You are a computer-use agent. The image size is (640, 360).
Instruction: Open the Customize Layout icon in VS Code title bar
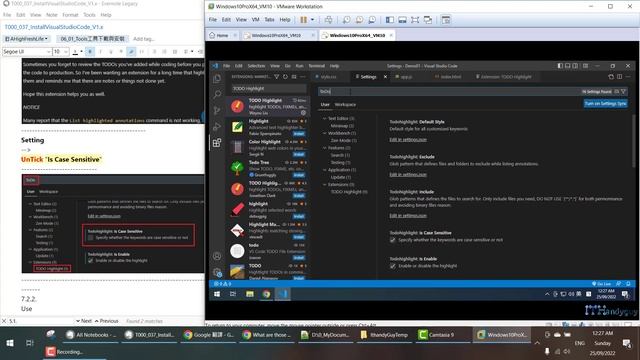[585, 66]
